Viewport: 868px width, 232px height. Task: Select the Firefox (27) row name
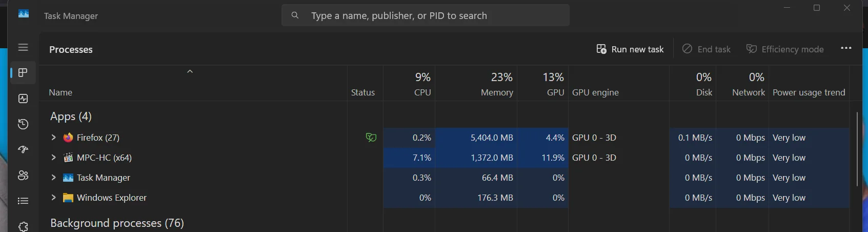tap(98, 138)
